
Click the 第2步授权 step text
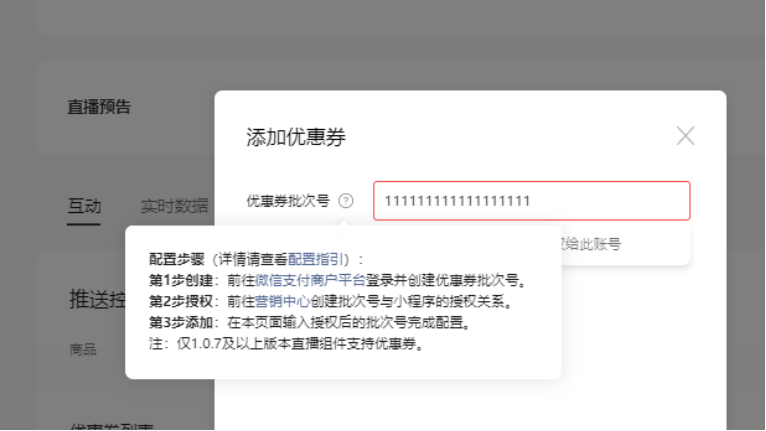[x=176, y=301]
